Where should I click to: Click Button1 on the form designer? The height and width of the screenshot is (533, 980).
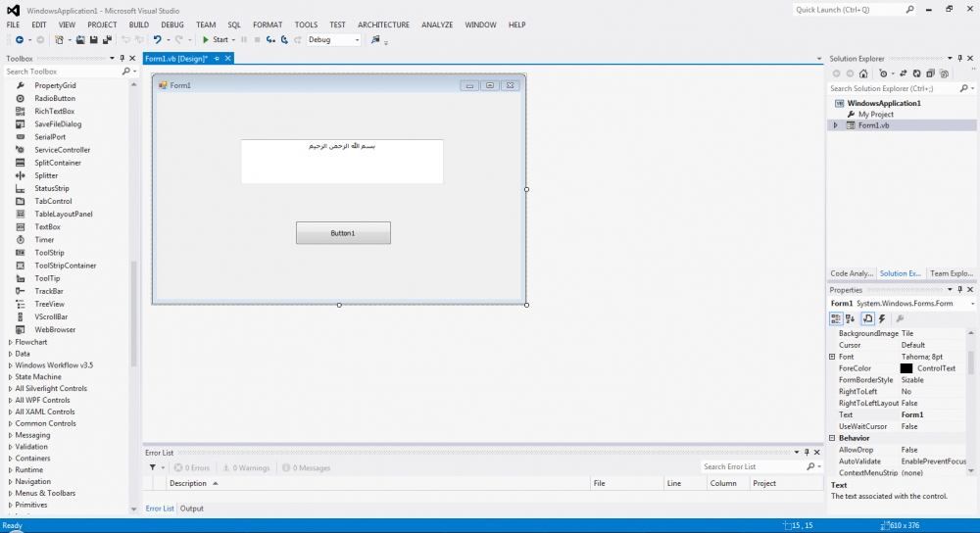point(343,233)
